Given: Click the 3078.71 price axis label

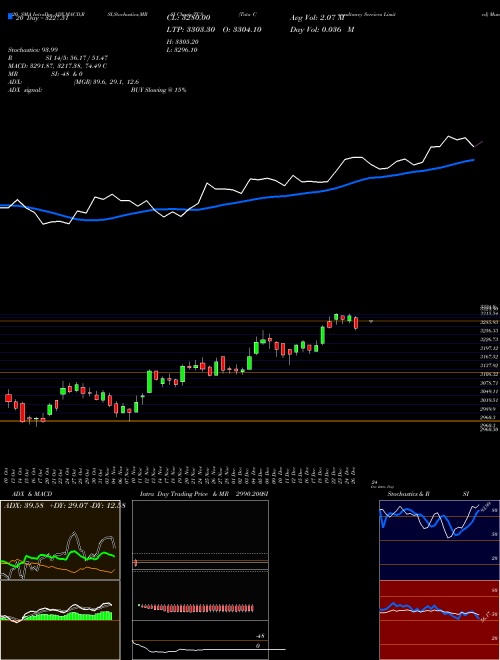Looking at the screenshot, I should click(489, 383).
